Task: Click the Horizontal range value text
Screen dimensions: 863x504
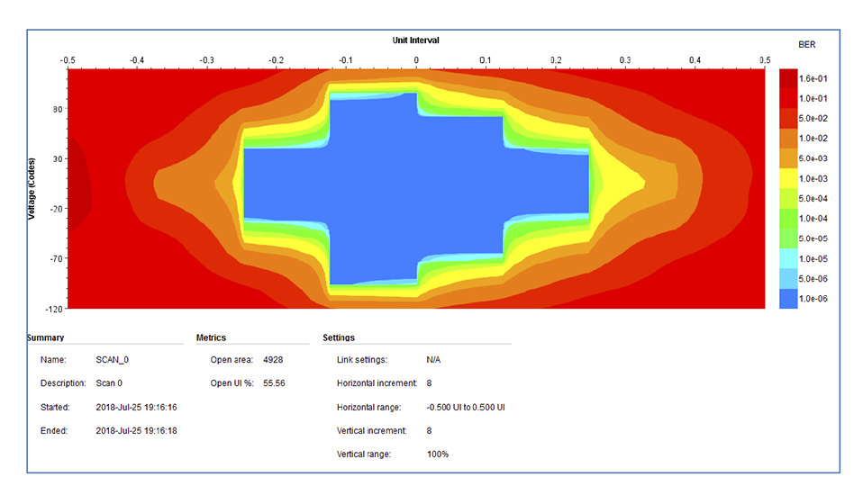Action: 466,407
